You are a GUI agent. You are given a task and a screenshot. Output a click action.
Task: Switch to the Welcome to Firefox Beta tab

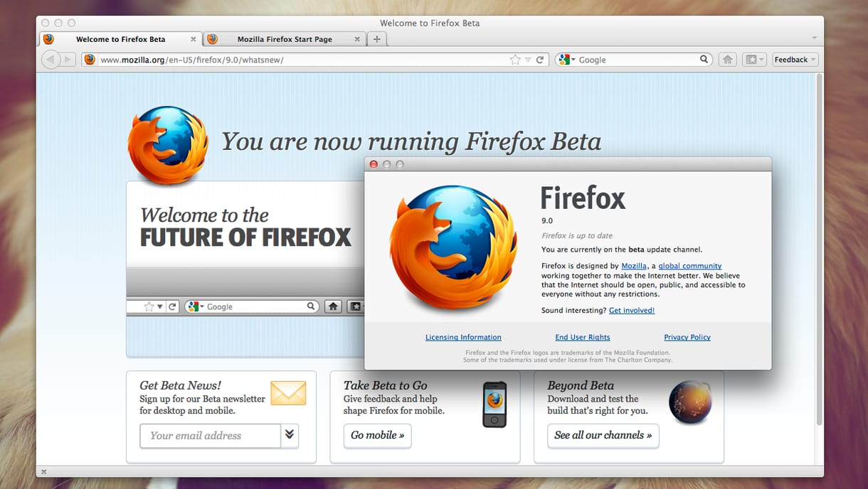pos(120,39)
